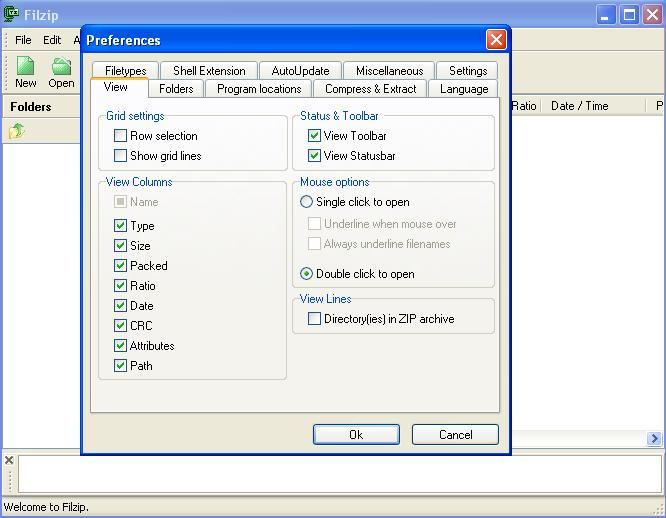This screenshot has height=518, width=666.
Task: Click inside the bottom message log area
Action: click(340, 474)
